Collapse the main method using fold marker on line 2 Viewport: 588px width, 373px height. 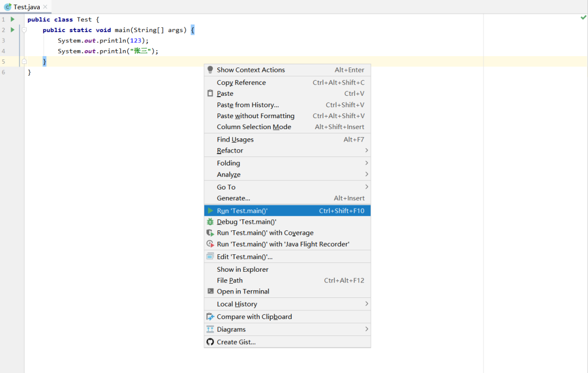click(x=24, y=29)
